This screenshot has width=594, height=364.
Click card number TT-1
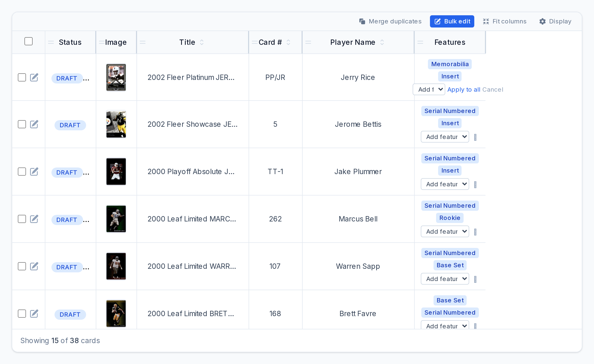275,172
